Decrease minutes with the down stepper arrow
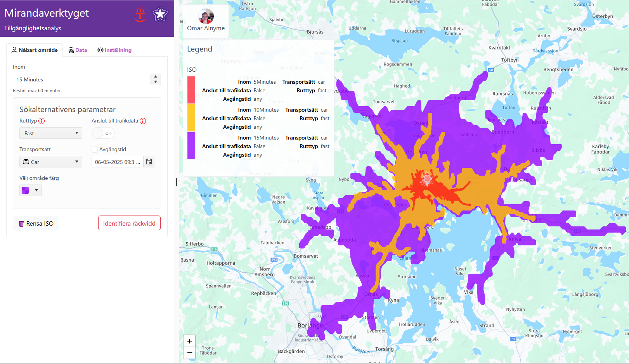The height and width of the screenshot is (364, 629). 156,82
